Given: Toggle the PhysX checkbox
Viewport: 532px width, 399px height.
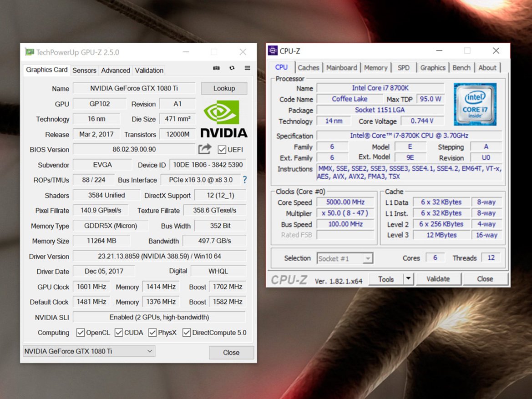Looking at the screenshot, I should coord(152,333).
